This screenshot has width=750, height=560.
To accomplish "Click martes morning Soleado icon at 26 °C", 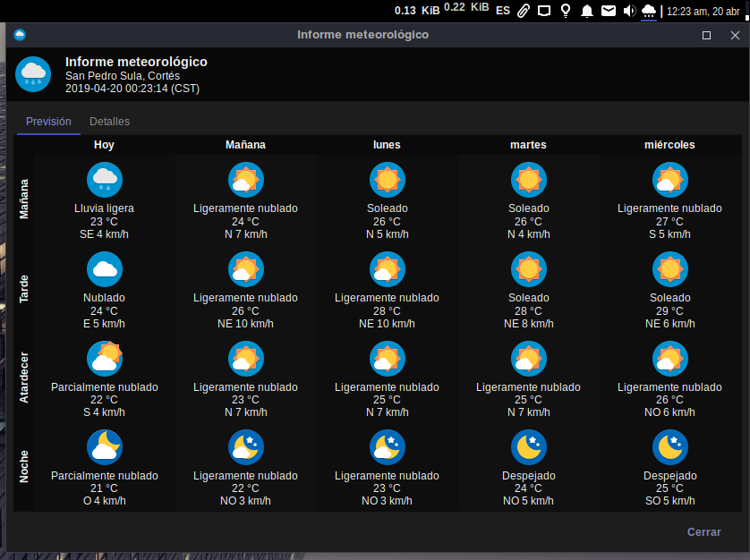I will [x=529, y=180].
